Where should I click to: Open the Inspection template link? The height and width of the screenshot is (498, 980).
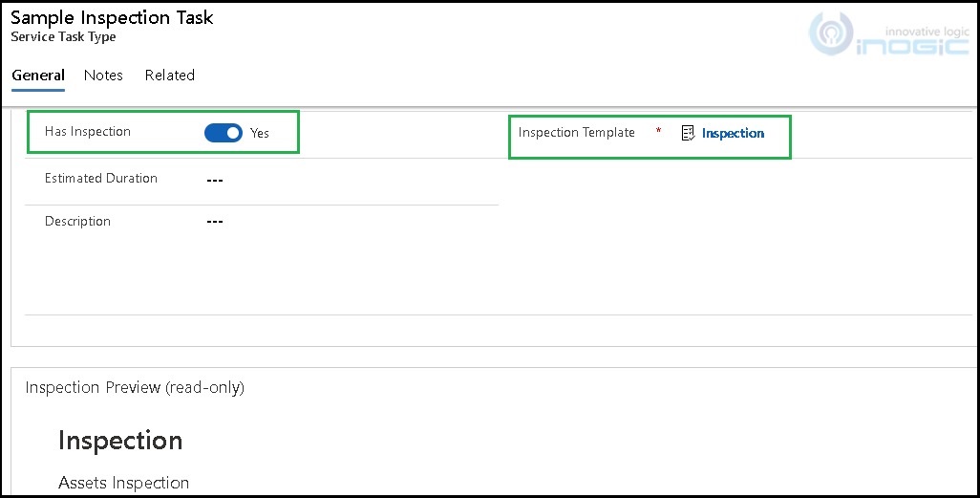tap(733, 134)
